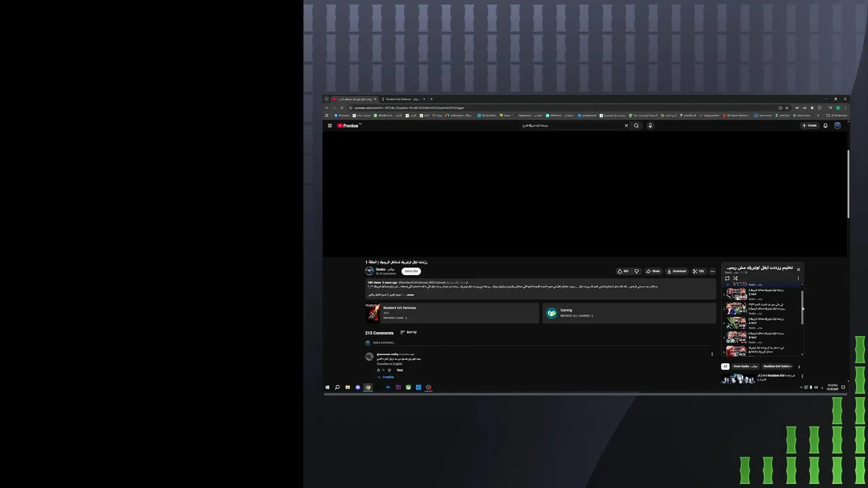Image resolution: width=868 pixels, height=488 pixels.
Task: Start voice search with the microphone
Action: (x=650, y=125)
